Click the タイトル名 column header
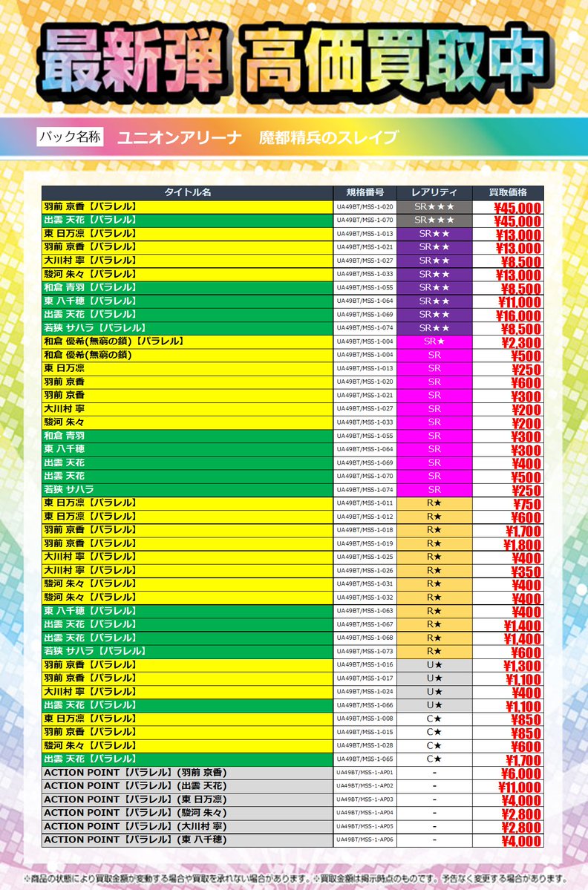 (x=187, y=192)
